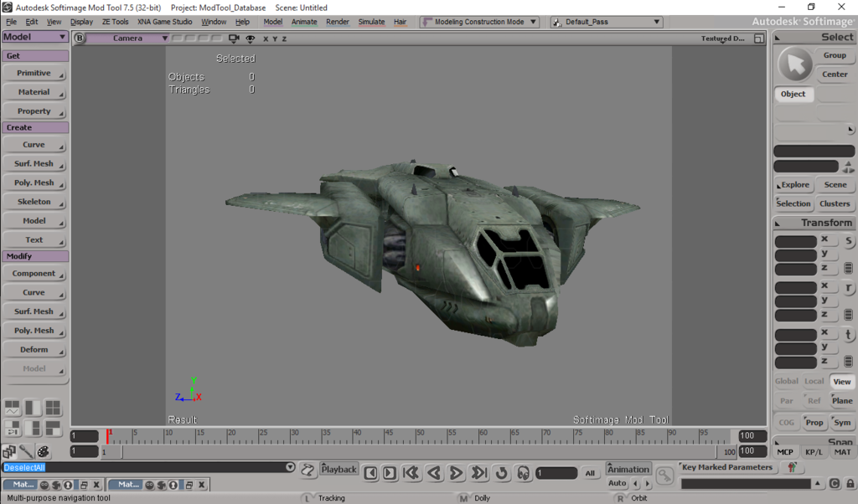Open the Textured display mode dropdown

click(723, 39)
